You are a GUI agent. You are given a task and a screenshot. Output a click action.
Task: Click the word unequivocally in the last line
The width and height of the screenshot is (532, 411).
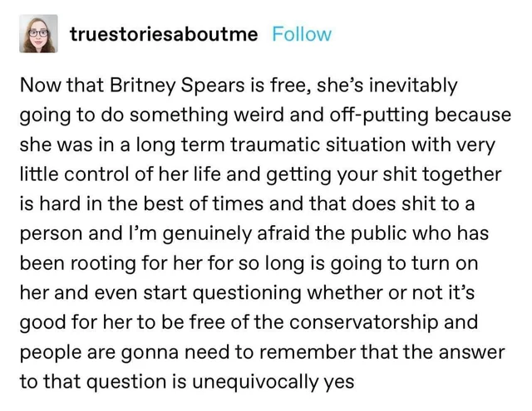(255, 381)
